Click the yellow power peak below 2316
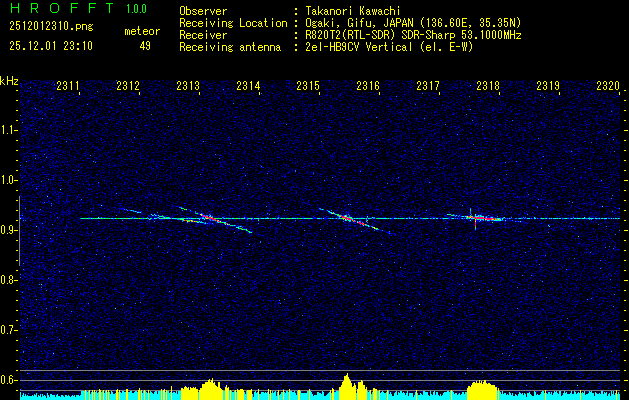The height and width of the screenshot is (400, 629). click(347, 386)
